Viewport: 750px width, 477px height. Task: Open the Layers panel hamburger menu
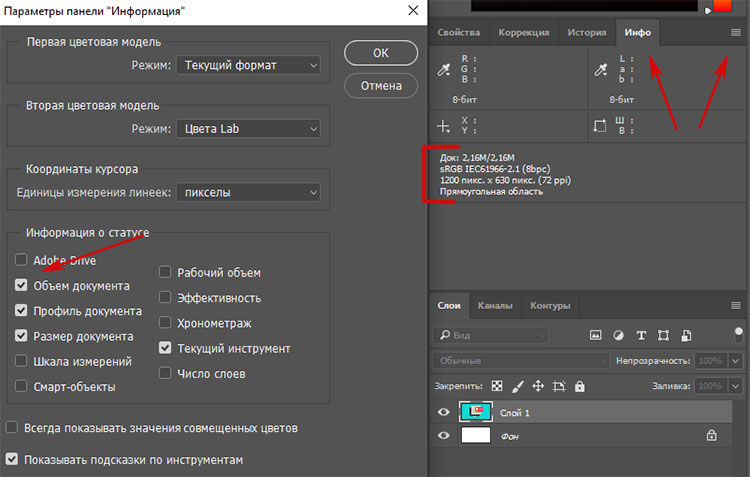(x=736, y=305)
